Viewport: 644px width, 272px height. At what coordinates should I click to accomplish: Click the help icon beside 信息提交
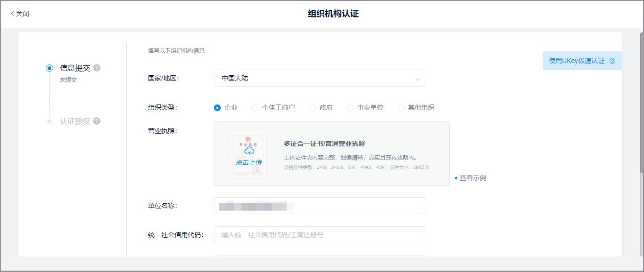coord(97,68)
